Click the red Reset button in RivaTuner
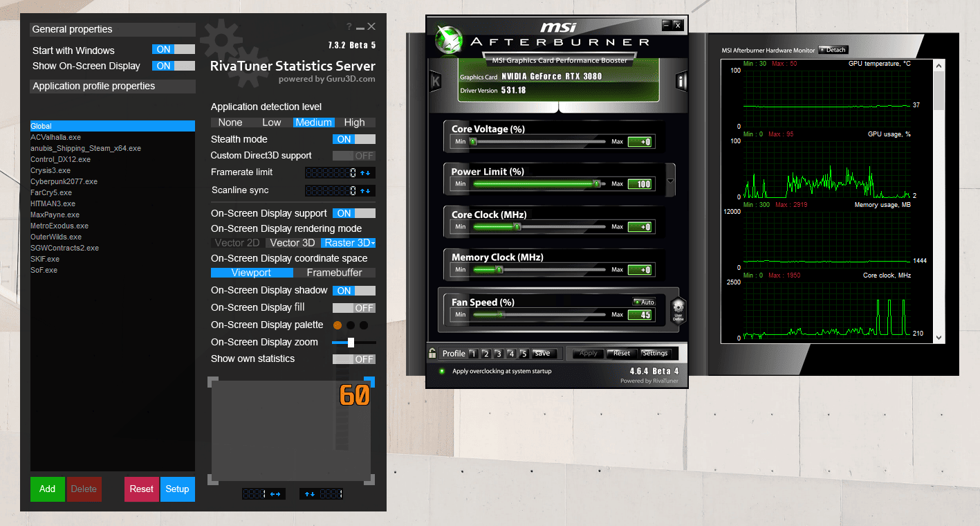Image resolution: width=980 pixels, height=526 pixels. pyautogui.click(x=142, y=489)
